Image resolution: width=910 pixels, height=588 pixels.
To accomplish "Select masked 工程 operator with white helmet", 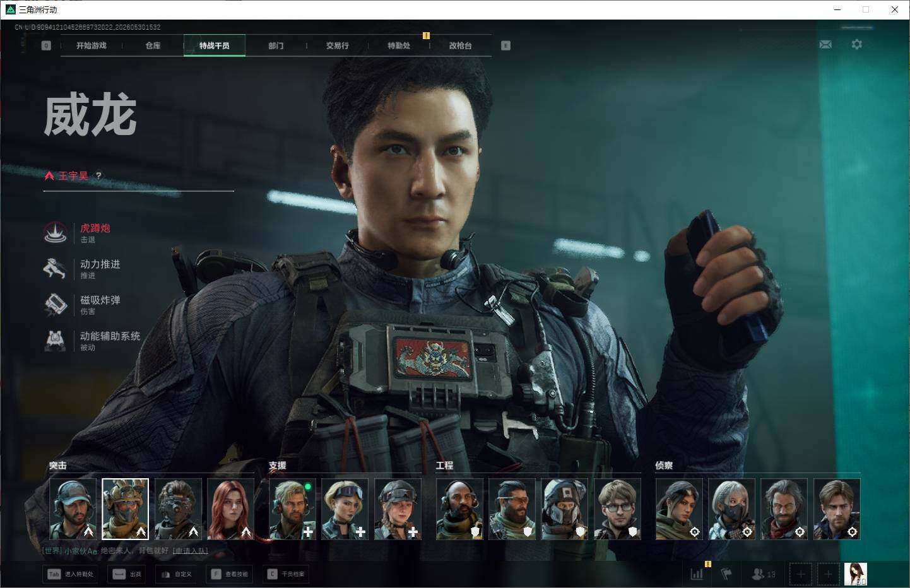I will coord(565,509).
